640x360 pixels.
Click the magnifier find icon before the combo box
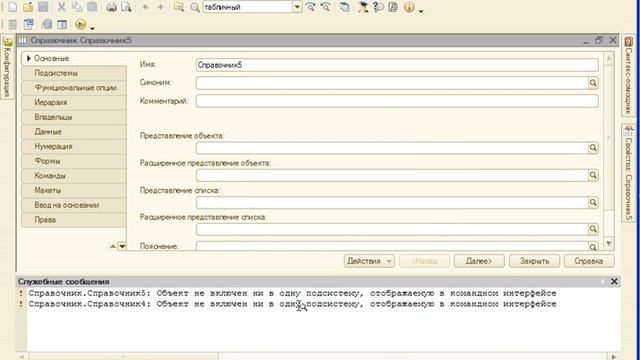195,7
